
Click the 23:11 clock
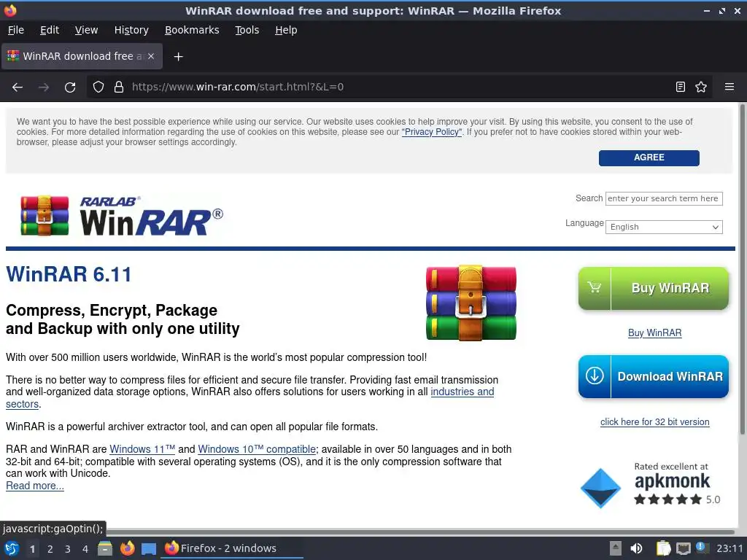tap(729, 548)
